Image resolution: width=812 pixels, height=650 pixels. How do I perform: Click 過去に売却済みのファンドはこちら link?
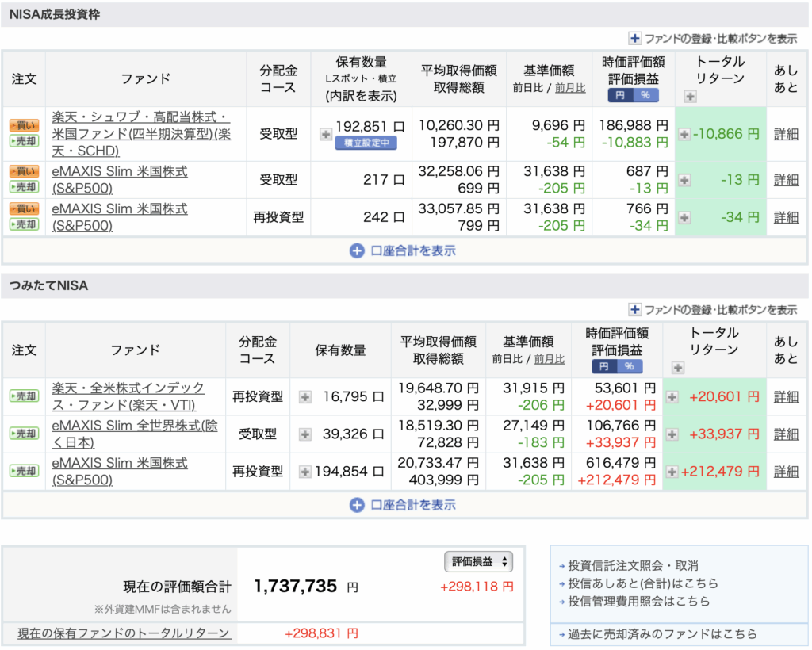click(x=662, y=634)
